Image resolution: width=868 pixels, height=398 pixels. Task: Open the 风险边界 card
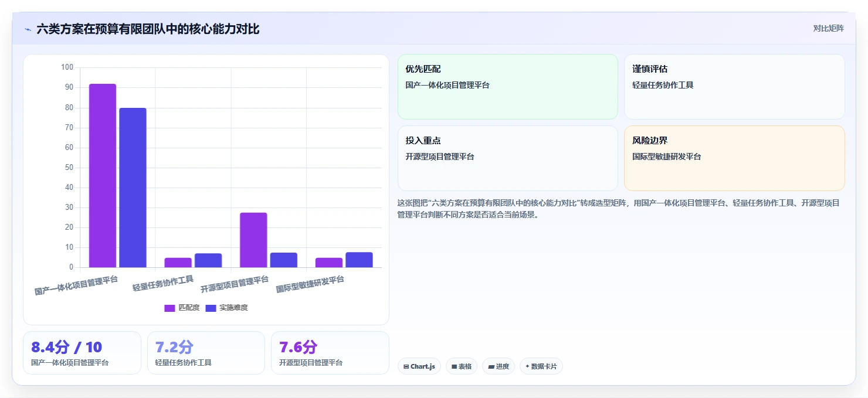(x=734, y=158)
